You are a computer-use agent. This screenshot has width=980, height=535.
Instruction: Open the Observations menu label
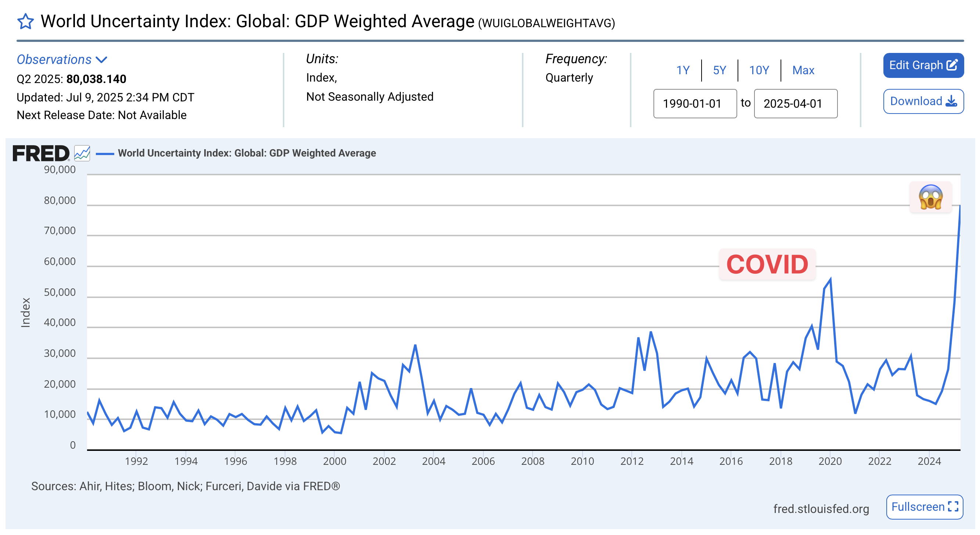coord(54,60)
